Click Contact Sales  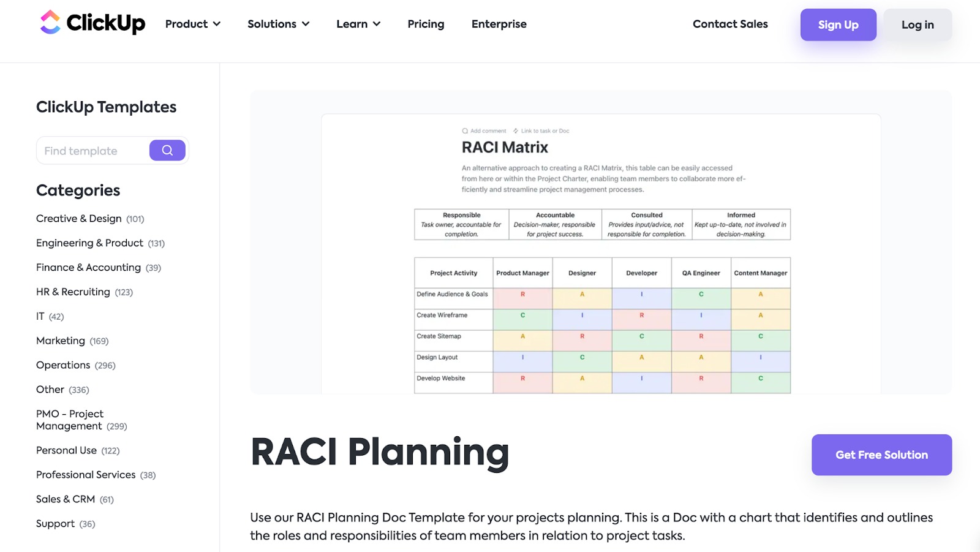coord(729,24)
